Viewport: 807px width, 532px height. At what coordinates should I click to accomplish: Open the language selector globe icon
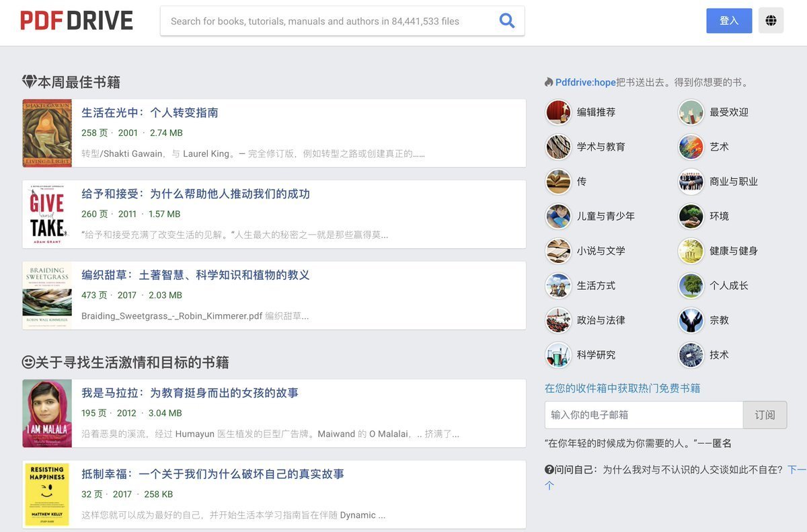[771, 20]
